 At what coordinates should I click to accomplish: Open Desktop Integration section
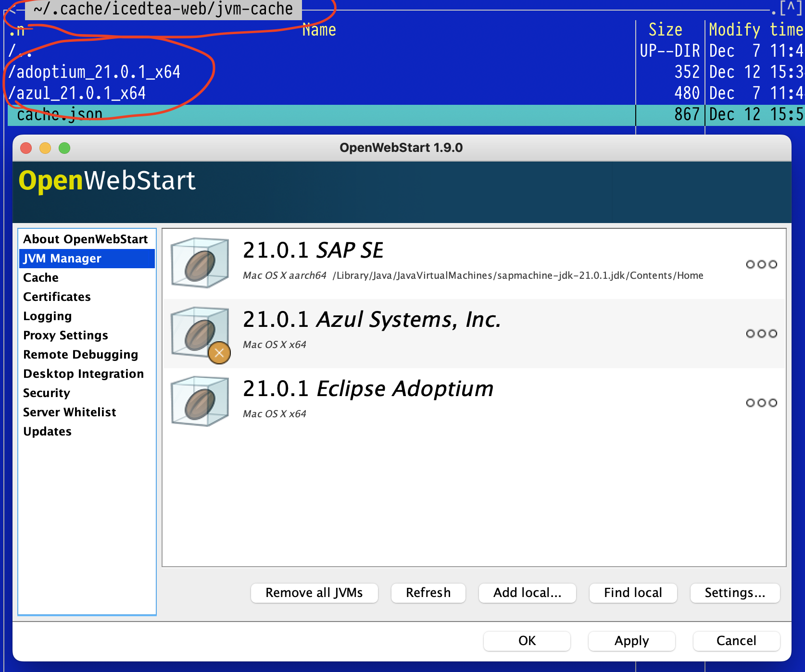point(87,374)
